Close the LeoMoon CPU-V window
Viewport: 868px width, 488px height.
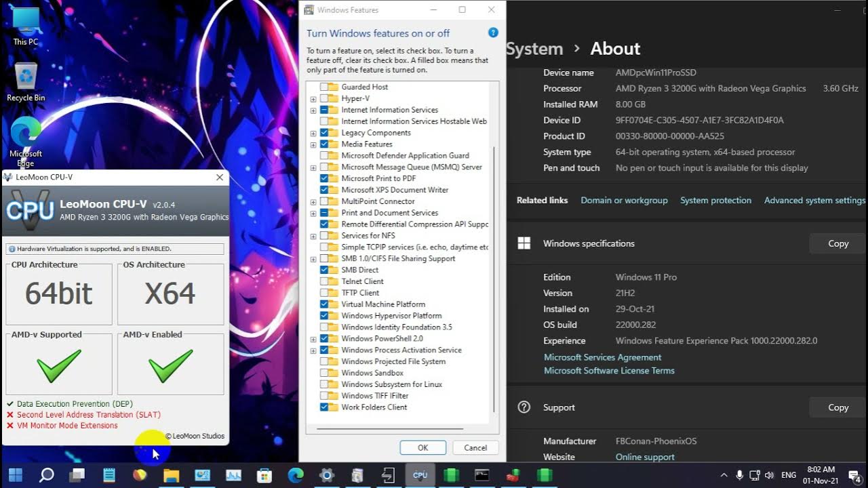tap(219, 177)
